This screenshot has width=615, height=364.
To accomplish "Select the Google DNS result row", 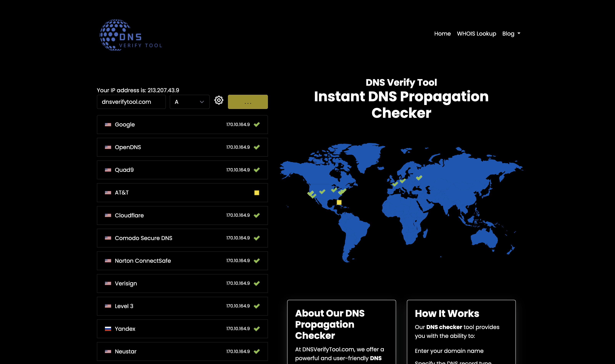I will click(182, 125).
